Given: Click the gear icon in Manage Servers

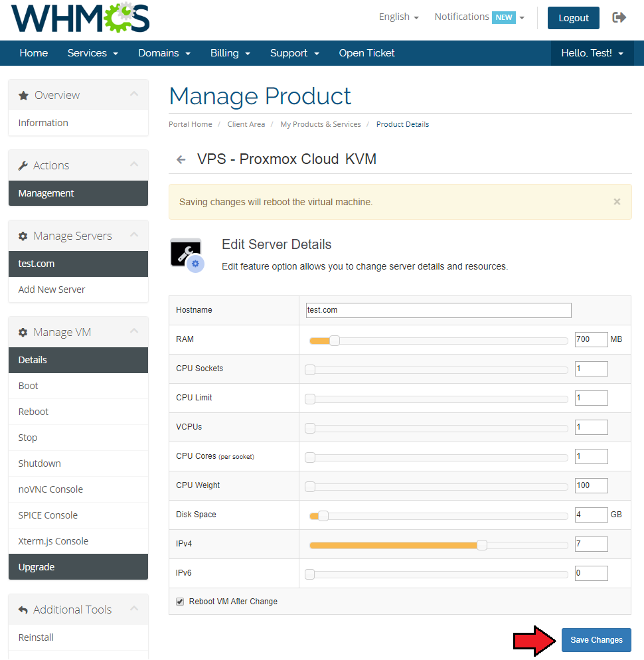Looking at the screenshot, I should click(23, 236).
